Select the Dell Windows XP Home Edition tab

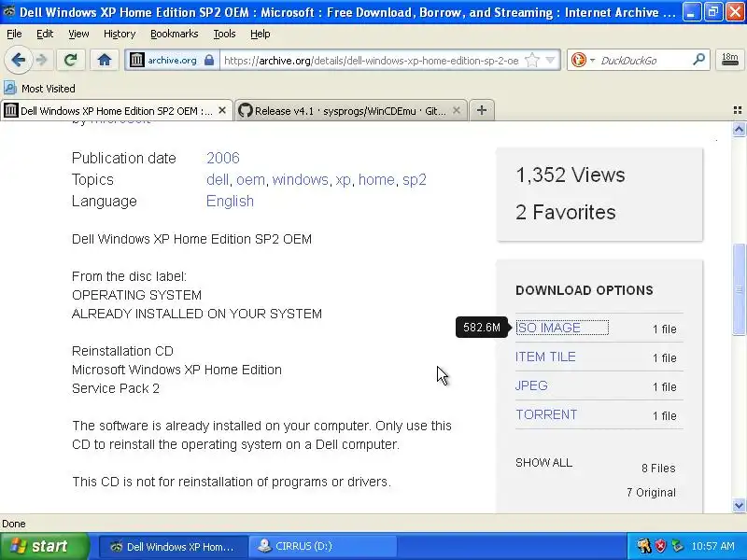pos(116,110)
